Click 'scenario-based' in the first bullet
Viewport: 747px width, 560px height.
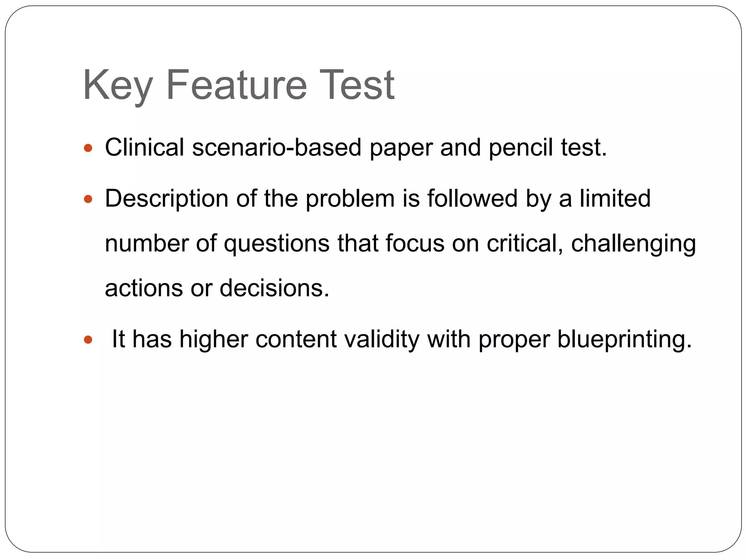[x=276, y=147]
